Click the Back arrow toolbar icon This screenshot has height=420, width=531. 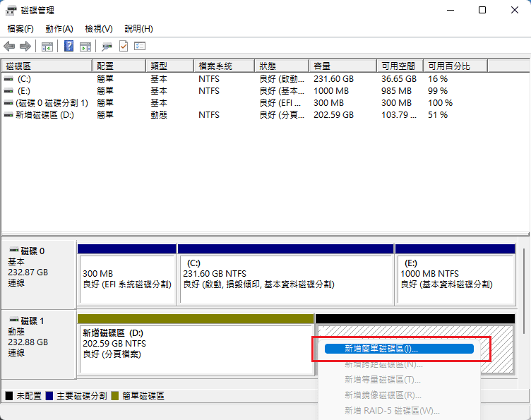(x=9, y=46)
